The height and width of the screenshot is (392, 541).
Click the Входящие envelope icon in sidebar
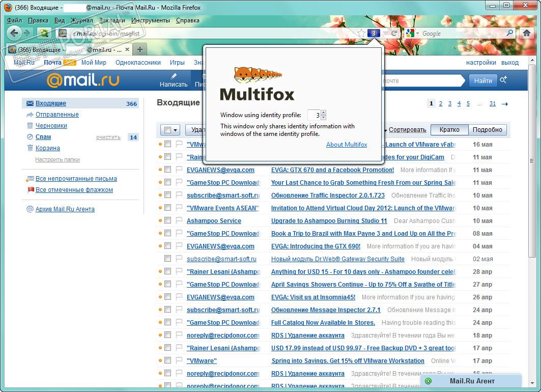(x=30, y=103)
